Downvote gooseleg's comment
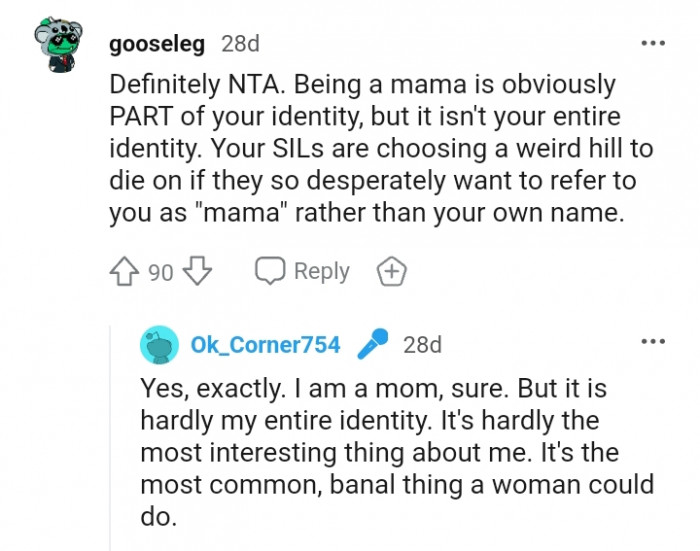This screenshot has height=551, width=700. click(x=199, y=272)
